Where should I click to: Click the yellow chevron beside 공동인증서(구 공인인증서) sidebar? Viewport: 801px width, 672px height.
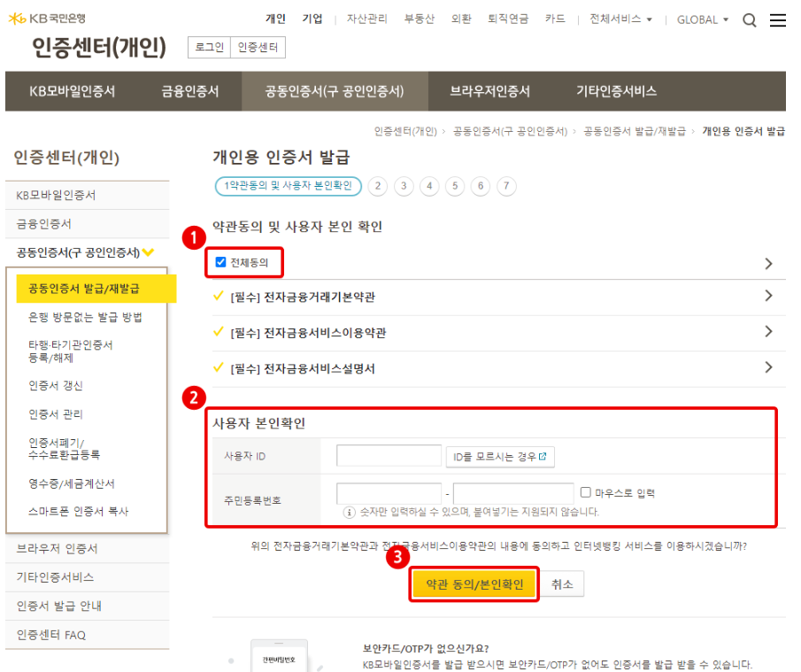point(148,252)
